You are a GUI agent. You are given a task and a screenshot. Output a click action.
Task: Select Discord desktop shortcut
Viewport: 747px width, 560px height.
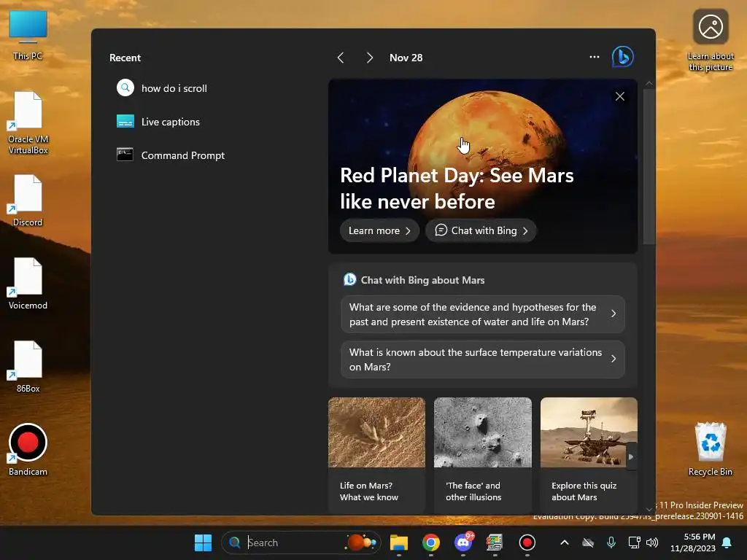28,201
